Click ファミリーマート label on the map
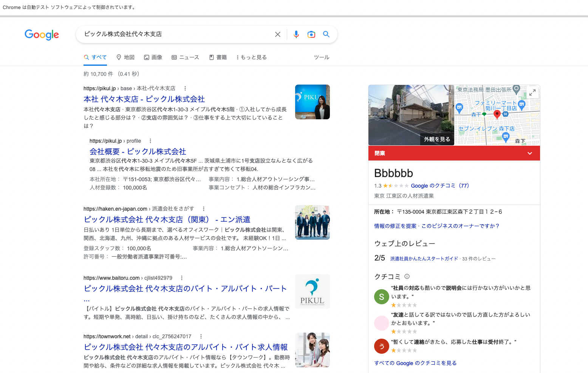Screen dimensions: 588x373 [x=496, y=105]
